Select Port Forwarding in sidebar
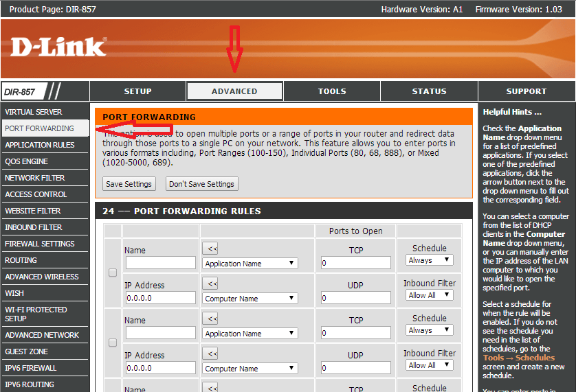This screenshot has width=576, height=392. click(45, 128)
